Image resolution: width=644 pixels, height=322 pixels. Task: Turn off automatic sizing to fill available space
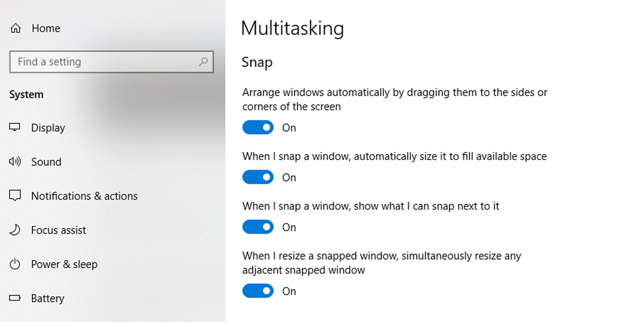click(258, 177)
